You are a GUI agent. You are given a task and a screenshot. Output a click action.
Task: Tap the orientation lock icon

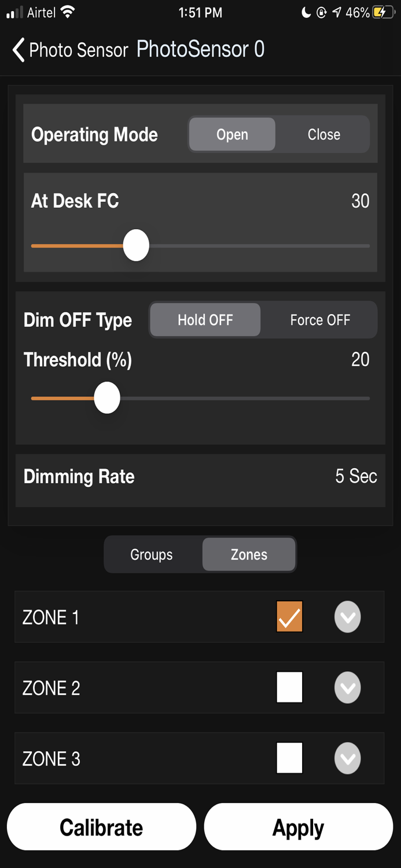[x=322, y=13]
